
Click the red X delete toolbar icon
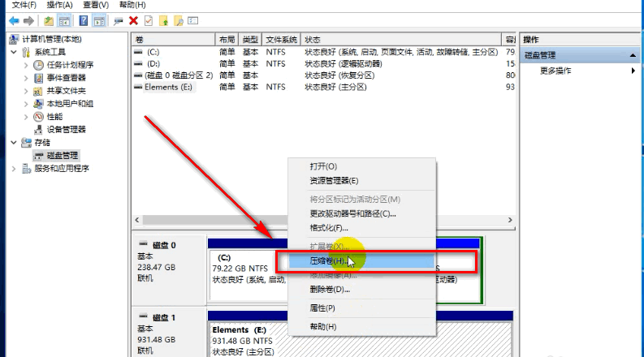(133, 20)
